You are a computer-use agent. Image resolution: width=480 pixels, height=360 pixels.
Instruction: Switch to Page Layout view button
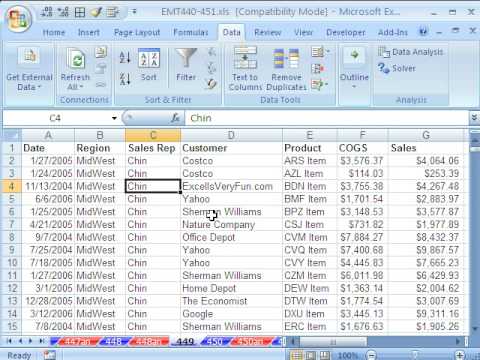(310, 355)
